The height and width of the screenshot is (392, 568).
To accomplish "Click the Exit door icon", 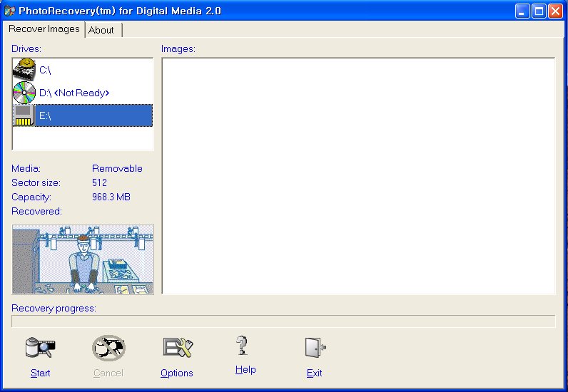I will [x=315, y=348].
